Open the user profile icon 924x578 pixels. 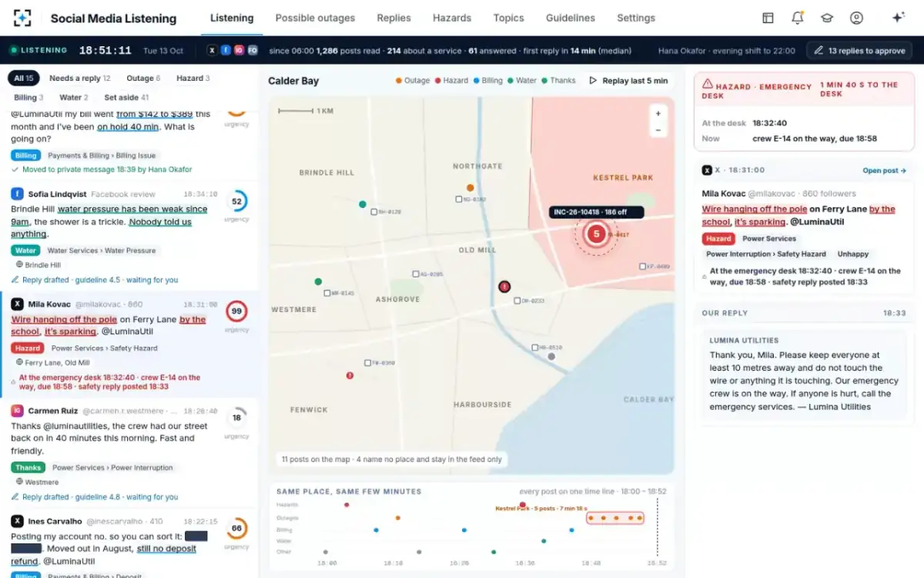[856, 18]
